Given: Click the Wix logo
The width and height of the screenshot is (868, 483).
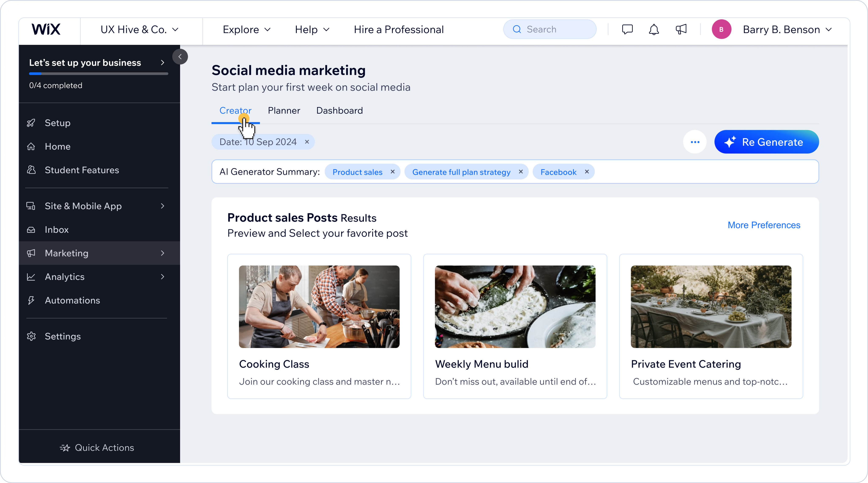Looking at the screenshot, I should (x=46, y=30).
